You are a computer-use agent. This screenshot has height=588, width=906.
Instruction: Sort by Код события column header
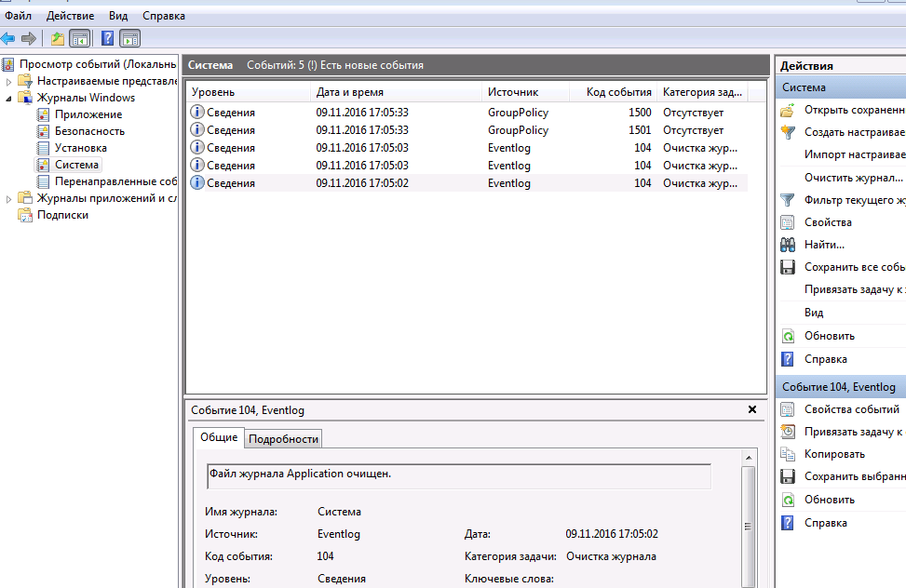point(613,92)
